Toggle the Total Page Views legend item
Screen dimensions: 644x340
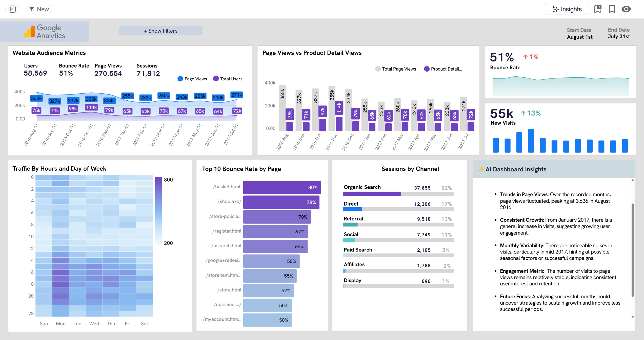[395, 69]
